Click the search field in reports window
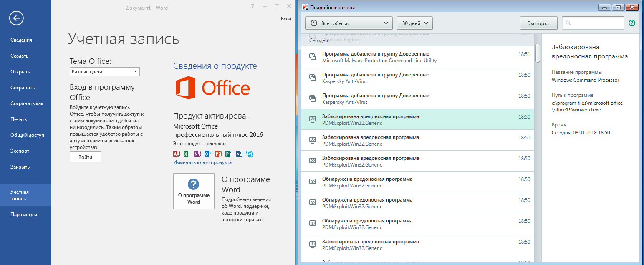Viewport: 644px width, 265px height. tap(593, 23)
